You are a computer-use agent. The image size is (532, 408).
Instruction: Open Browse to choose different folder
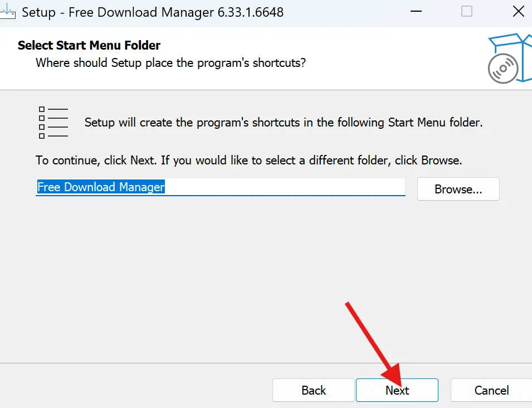point(458,189)
